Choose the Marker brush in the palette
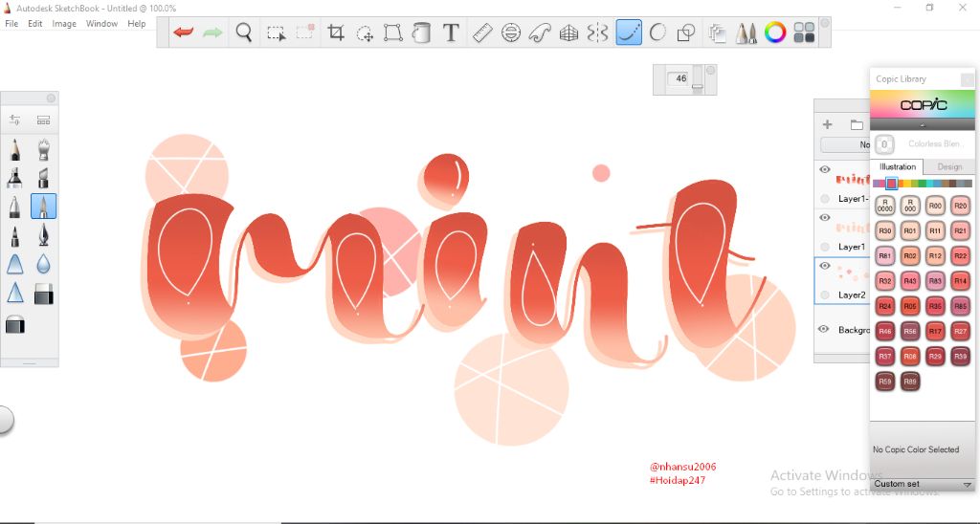This screenshot has height=524, width=980. pos(15,177)
